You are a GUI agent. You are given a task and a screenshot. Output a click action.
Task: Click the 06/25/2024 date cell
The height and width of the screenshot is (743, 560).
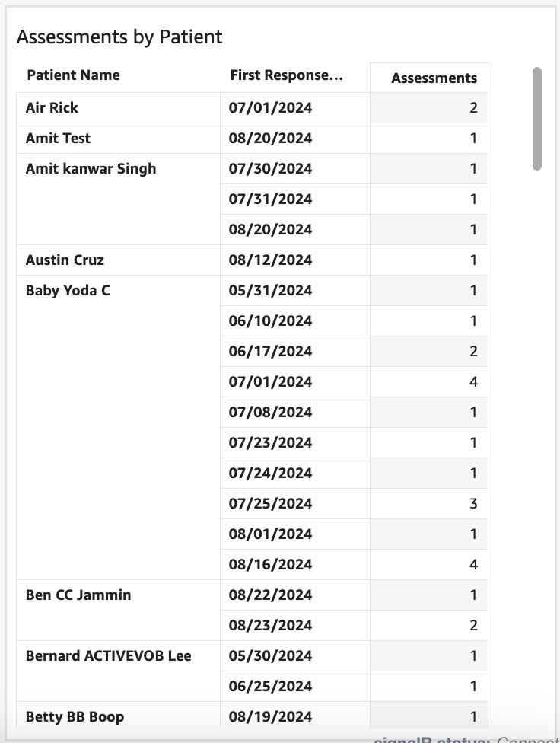click(x=270, y=687)
